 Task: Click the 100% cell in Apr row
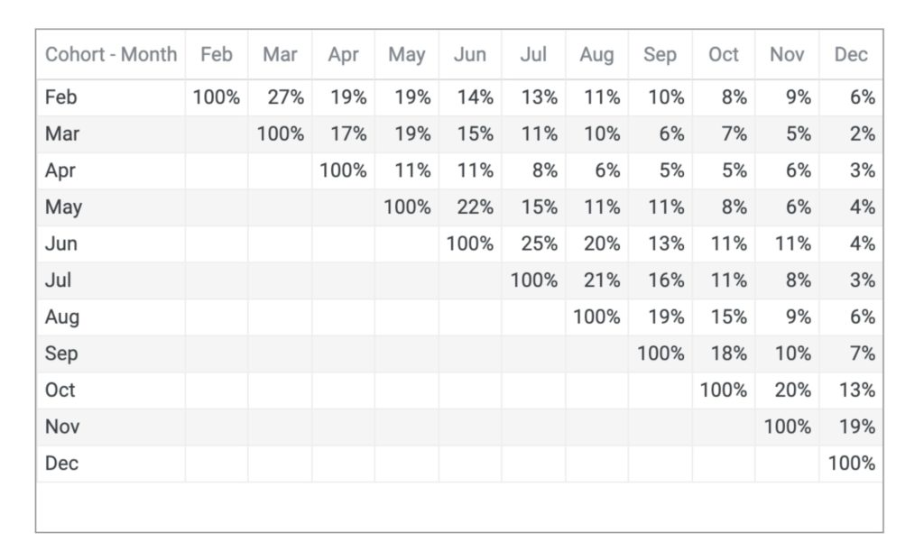click(343, 170)
